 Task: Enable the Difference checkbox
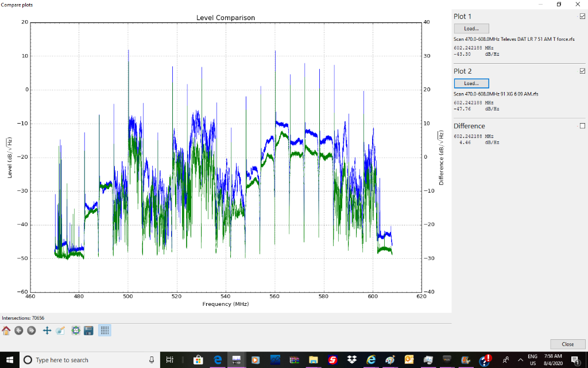click(582, 126)
